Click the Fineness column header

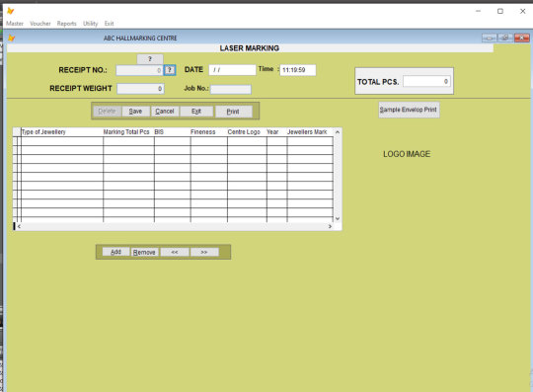coord(208,132)
